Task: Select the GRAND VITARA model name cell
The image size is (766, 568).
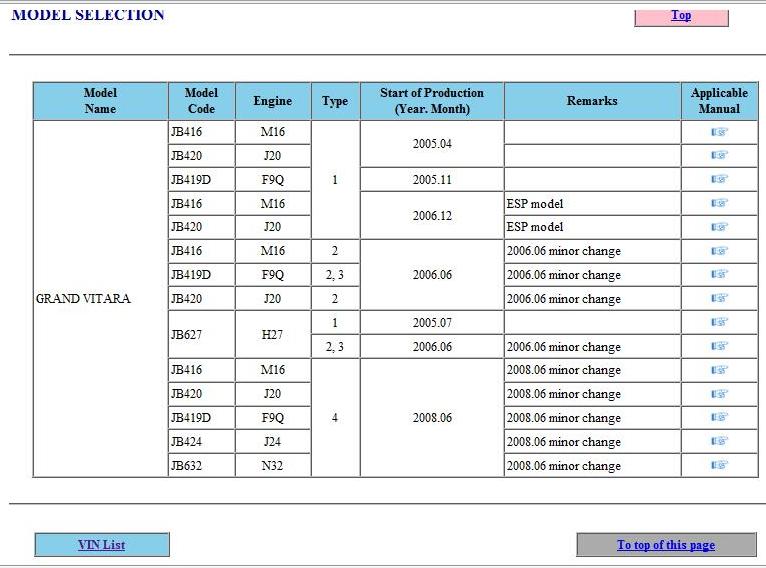Action: pos(100,298)
